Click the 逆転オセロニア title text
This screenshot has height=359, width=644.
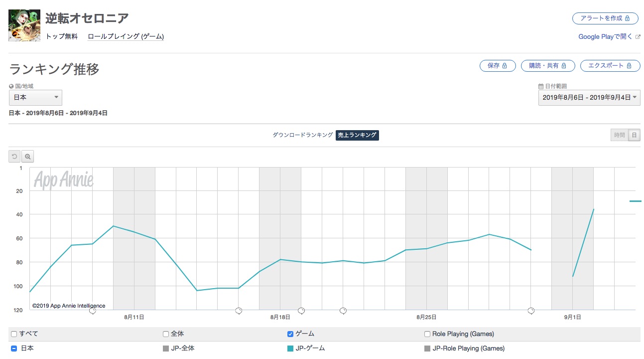tap(87, 18)
